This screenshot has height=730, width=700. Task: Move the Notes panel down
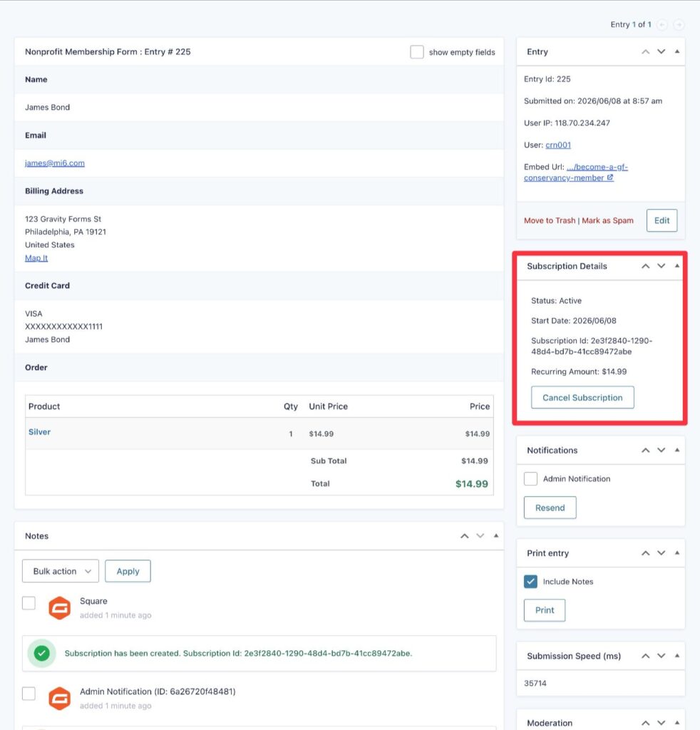click(x=480, y=536)
